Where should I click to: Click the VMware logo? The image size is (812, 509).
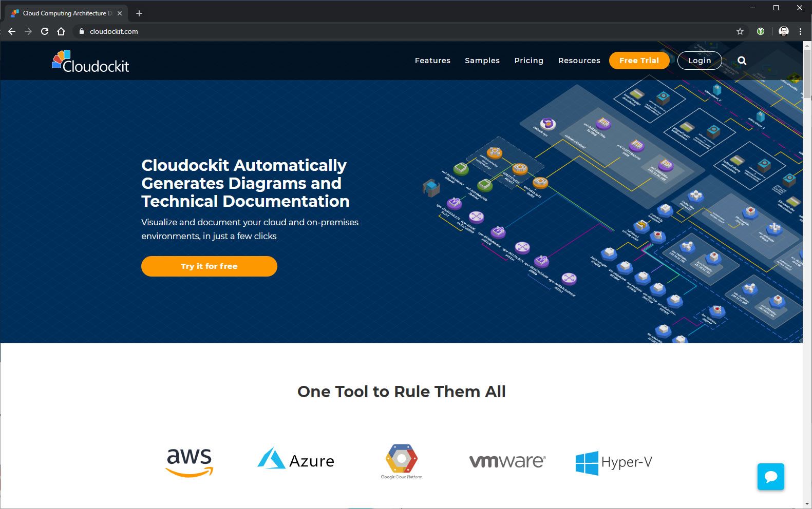(x=507, y=461)
